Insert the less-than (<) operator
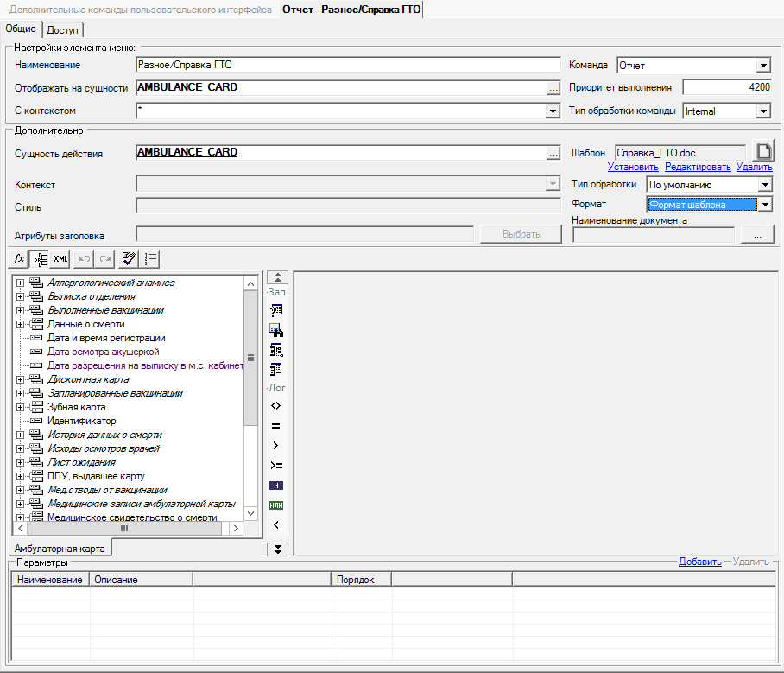 tap(276, 525)
